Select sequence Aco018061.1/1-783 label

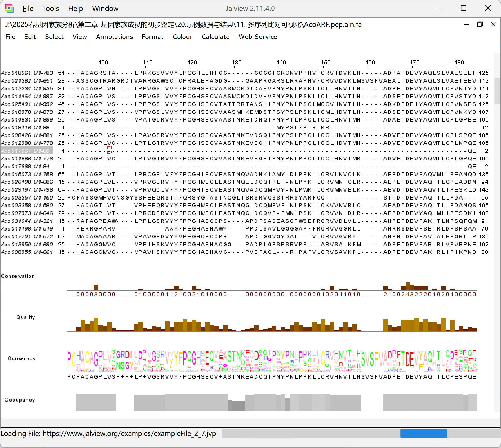(27, 73)
